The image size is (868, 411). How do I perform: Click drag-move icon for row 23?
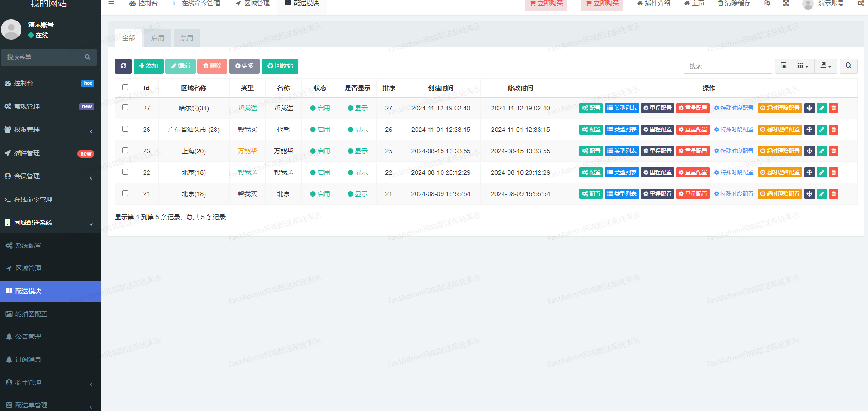[809, 151]
